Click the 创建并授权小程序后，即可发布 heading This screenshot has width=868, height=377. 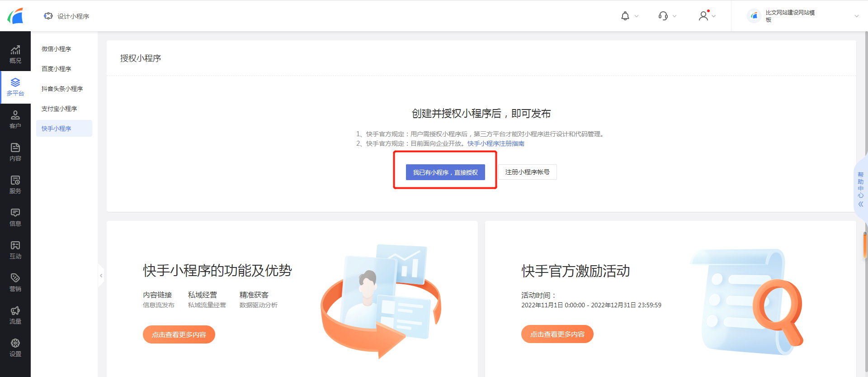481,114
